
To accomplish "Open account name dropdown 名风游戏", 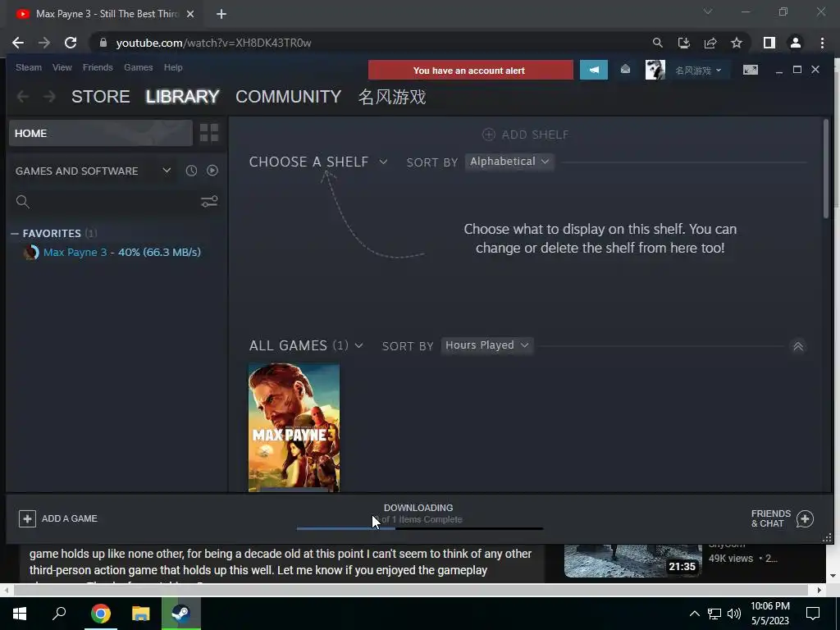I will pyautogui.click(x=698, y=71).
